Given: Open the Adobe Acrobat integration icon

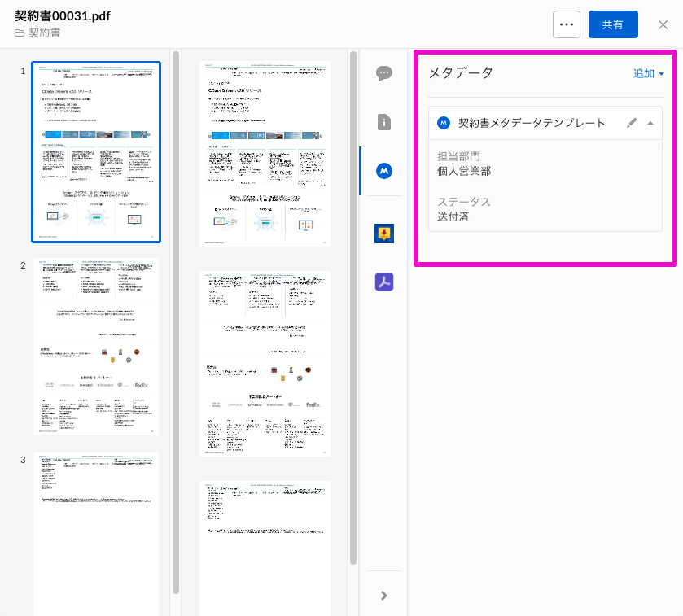Looking at the screenshot, I should coord(383,282).
